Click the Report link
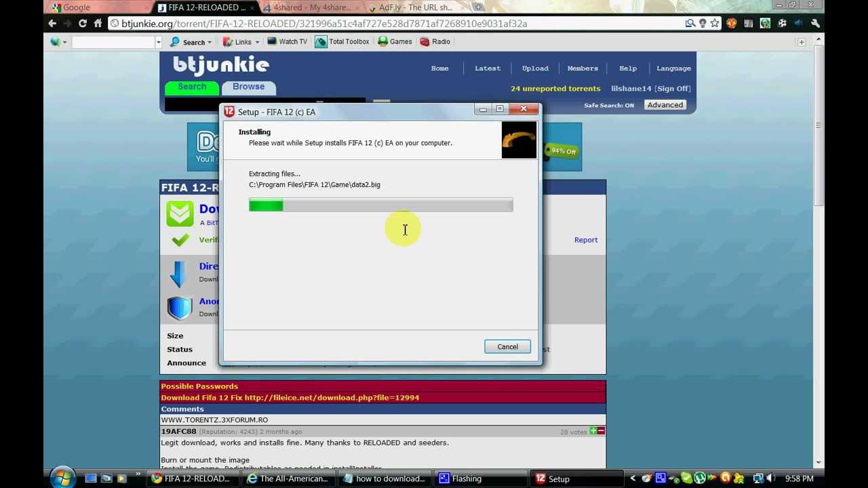The image size is (868, 488). click(586, 240)
